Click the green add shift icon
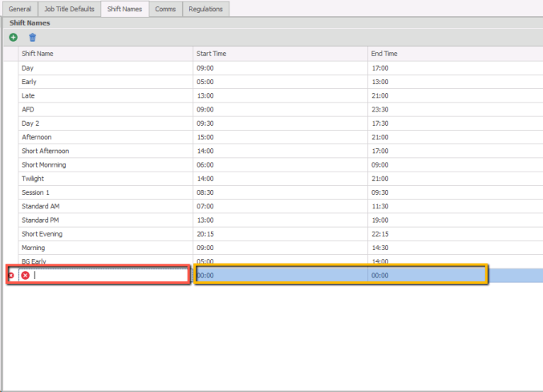This screenshot has height=392, width=543. tap(13, 38)
